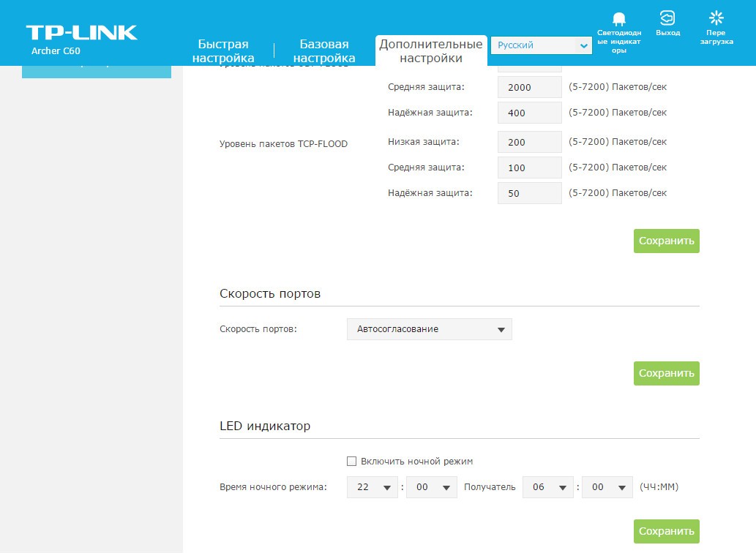Switch to Быстрая настройка tab

point(223,51)
